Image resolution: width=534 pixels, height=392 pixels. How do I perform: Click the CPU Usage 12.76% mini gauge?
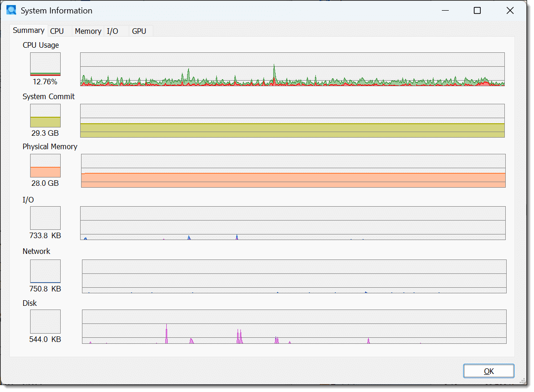[x=45, y=64]
